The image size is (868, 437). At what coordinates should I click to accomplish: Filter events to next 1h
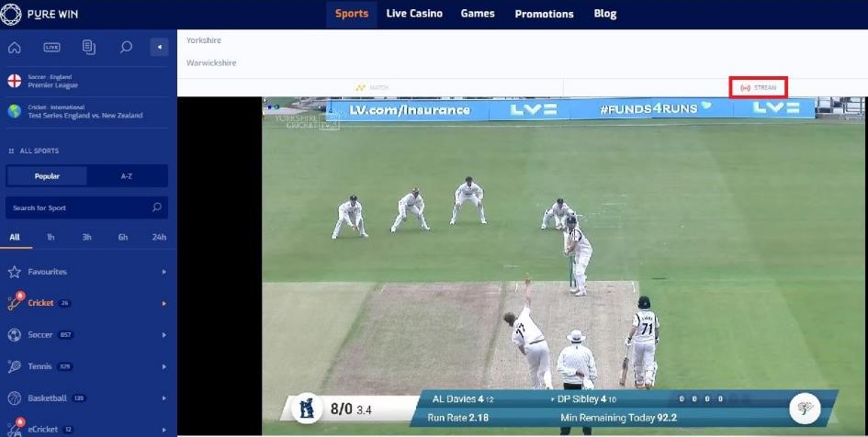[x=51, y=237]
